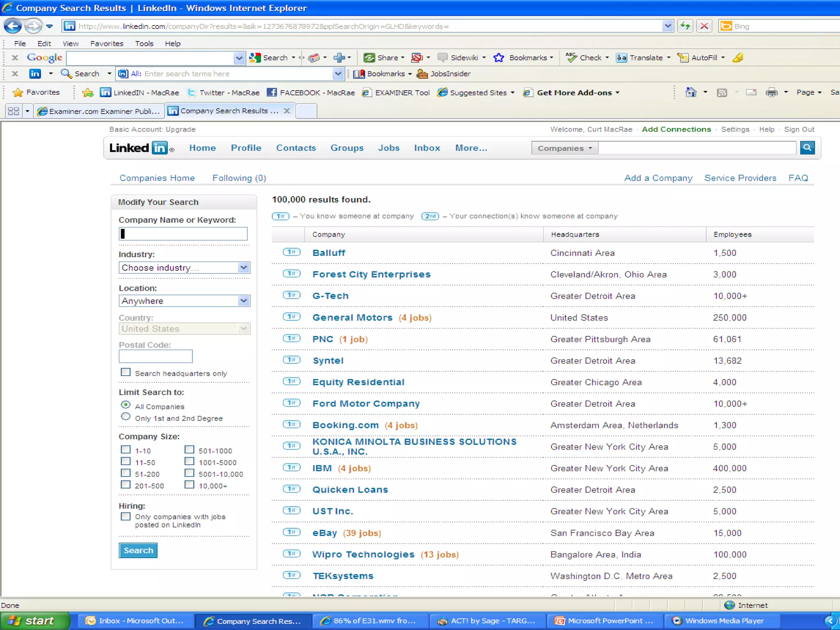Click the Refresh page icon
This screenshot has width=840, height=630.
tap(685, 26)
